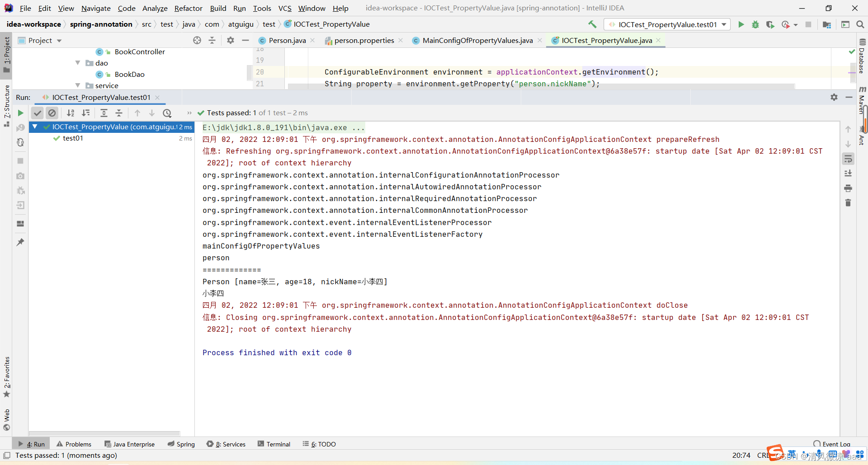The image size is (868, 465).
Task: Open the Spring tool window
Action: (x=181, y=444)
